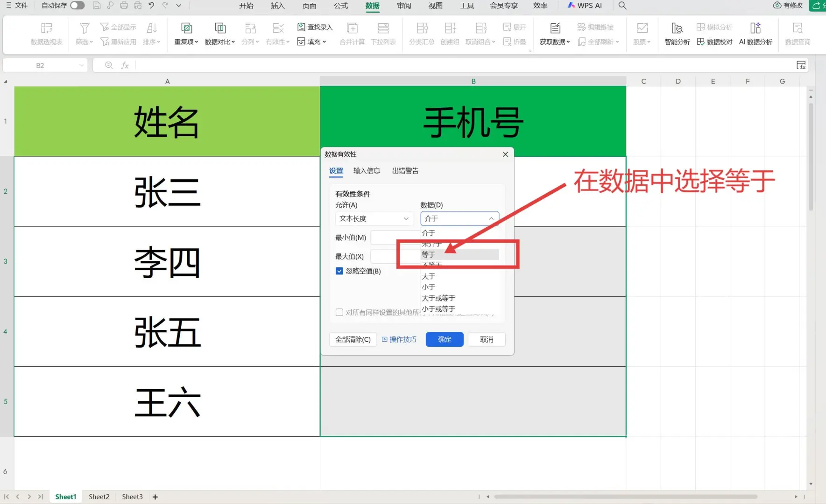826x504 pixels.
Task: Click the Print icon in quick toolbar
Action: (124, 6)
